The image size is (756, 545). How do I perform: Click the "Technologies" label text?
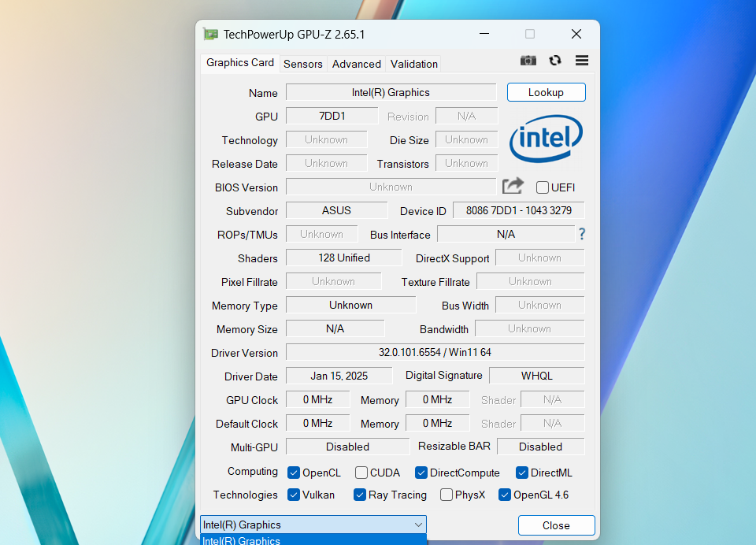[x=246, y=495]
